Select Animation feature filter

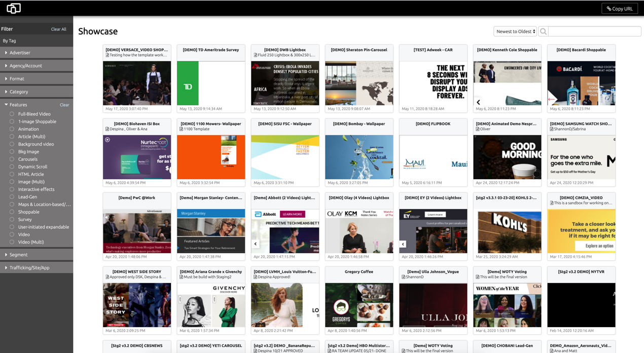12,129
